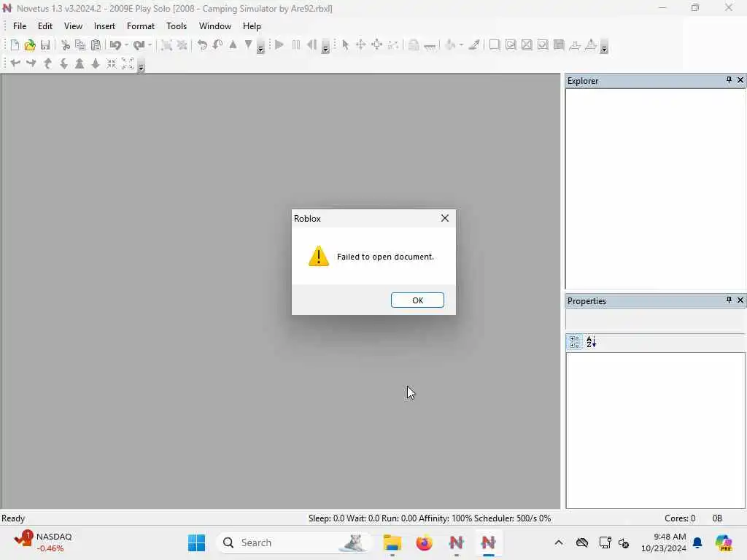Click the Reset step-back button
Image resolution: width=747 pixels, height=560 pixels.
tap(311, 45)
